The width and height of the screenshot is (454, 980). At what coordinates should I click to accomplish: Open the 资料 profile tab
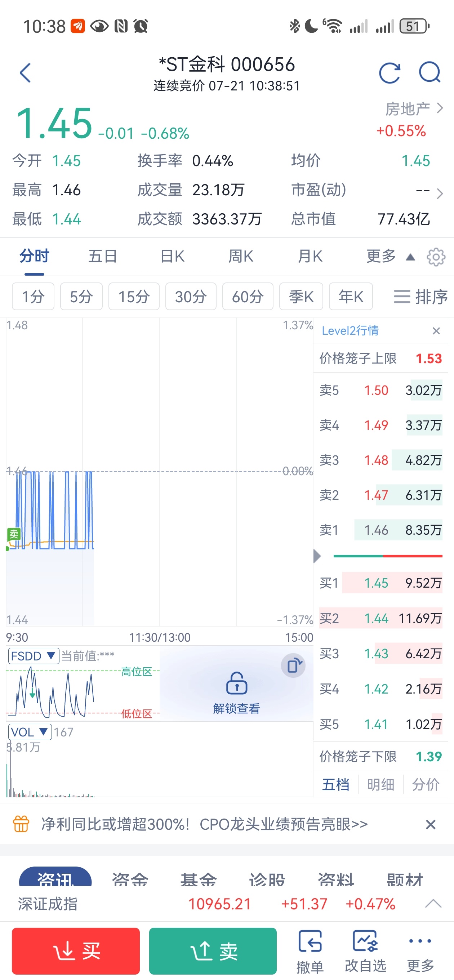[x=336, y=879]
